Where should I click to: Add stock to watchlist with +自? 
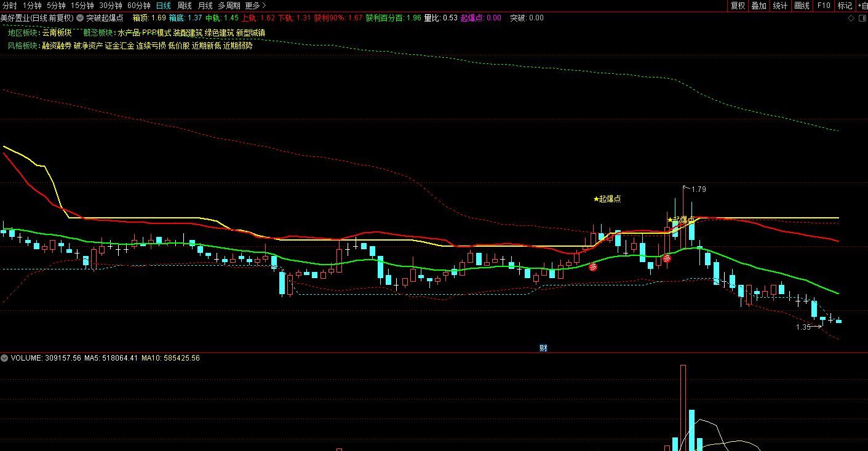[x=862, y=6]
